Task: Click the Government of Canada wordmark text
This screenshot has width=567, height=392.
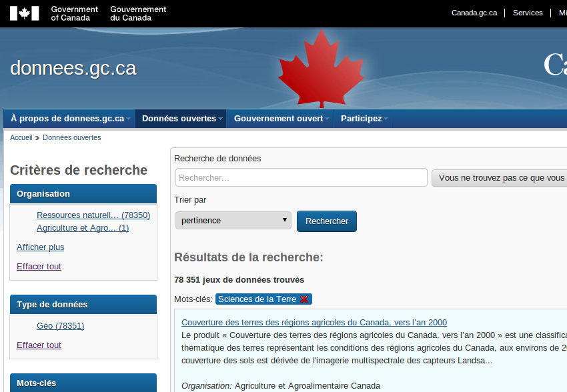Action: click(x=75, y=13)
